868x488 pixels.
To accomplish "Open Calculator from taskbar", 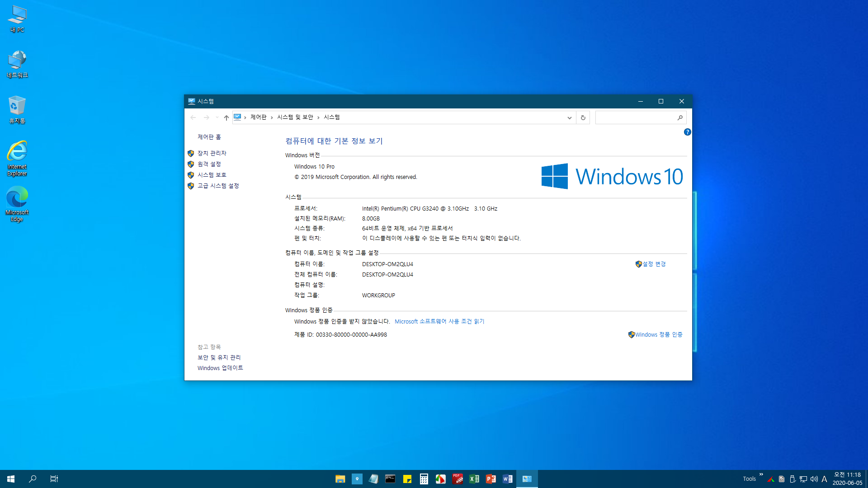I will [x=424, y=479].
